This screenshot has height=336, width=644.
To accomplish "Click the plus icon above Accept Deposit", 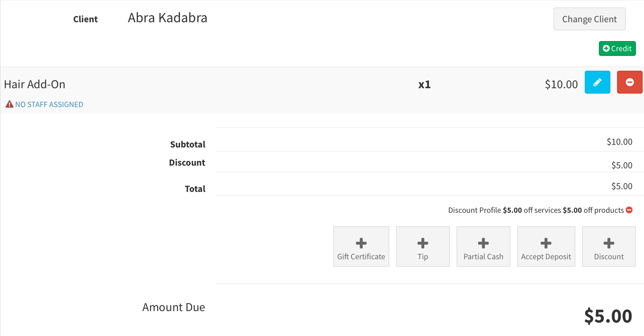I will 546,243.
